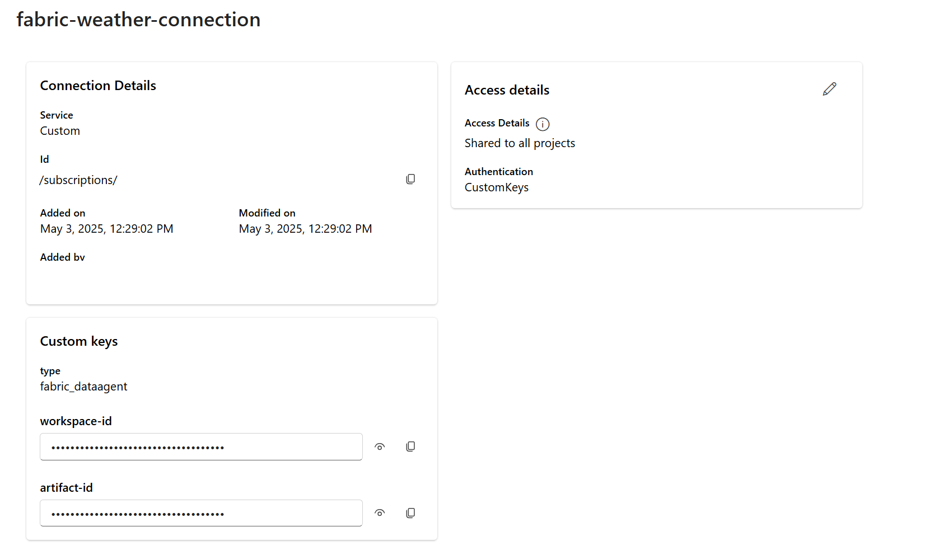Viewport: 939px width, 560px height.
Task: Copy the artifact-id key value
Action: pos(410,513)
